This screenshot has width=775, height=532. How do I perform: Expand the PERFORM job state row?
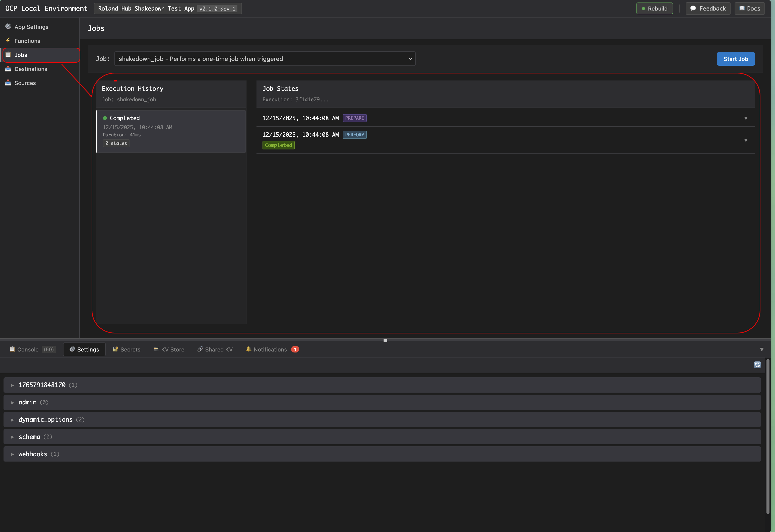tap(746, 140)
